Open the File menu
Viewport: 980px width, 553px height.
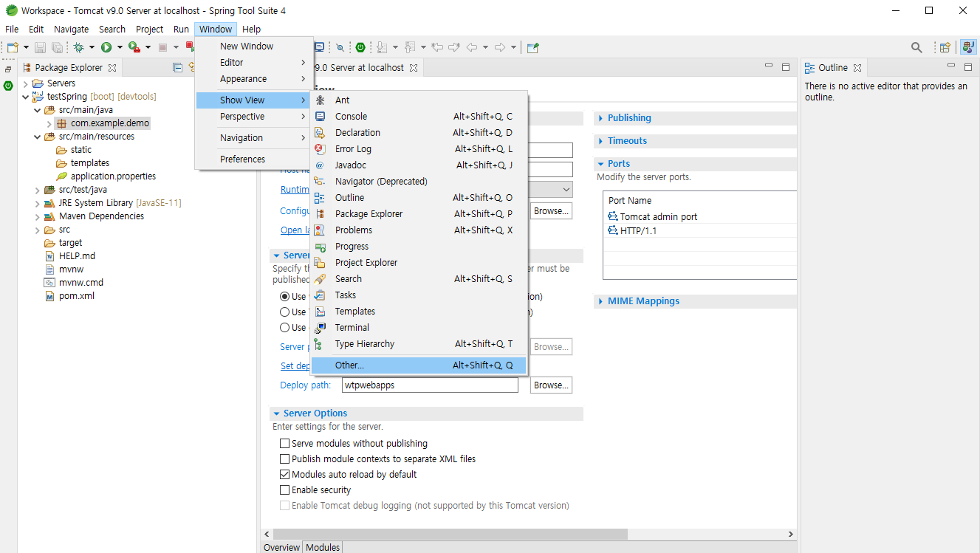(x=12, y=29)
